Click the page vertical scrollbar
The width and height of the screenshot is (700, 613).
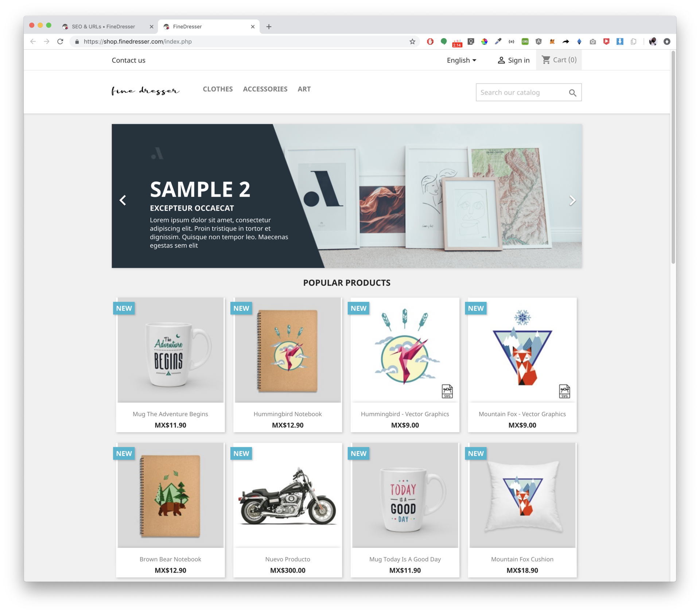point(673,157)
